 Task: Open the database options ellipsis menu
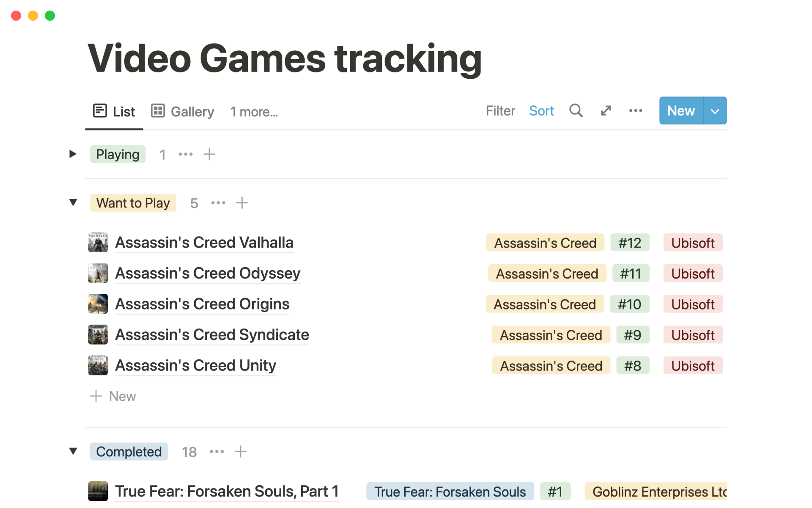coord(635,110)
